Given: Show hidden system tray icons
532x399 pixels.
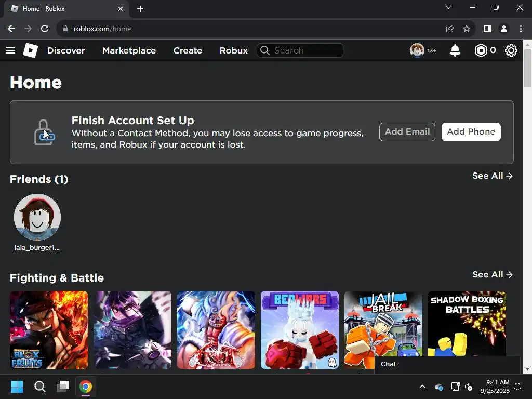Looking at the screenshot, I should coord(422,387).
